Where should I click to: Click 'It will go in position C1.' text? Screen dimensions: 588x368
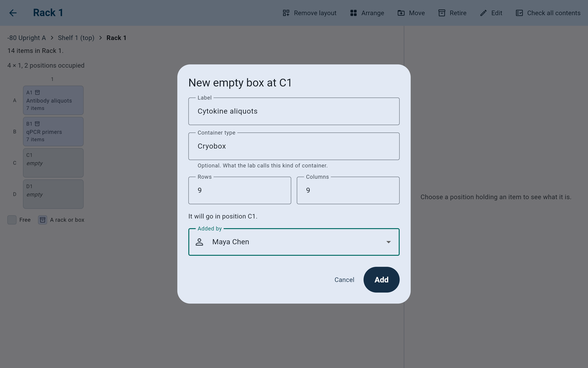pos(223,216)
